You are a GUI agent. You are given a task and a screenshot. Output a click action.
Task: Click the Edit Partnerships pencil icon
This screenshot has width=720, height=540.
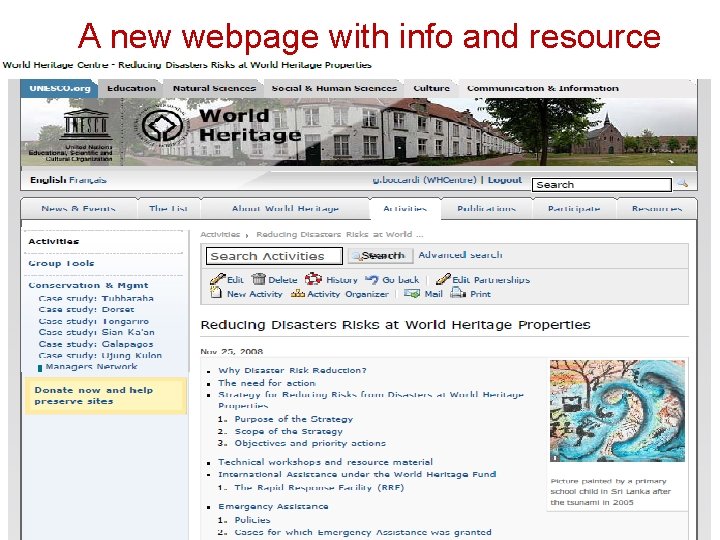click(x=443, y=279)
